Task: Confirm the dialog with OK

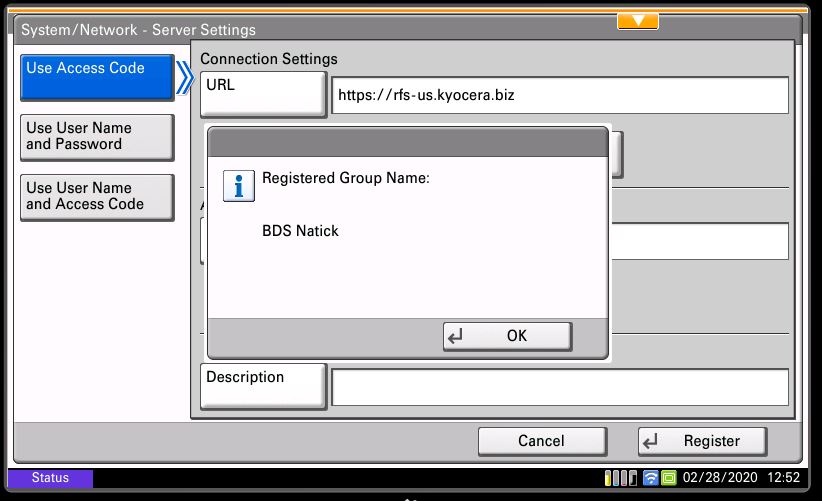Action: click(507, 336)
